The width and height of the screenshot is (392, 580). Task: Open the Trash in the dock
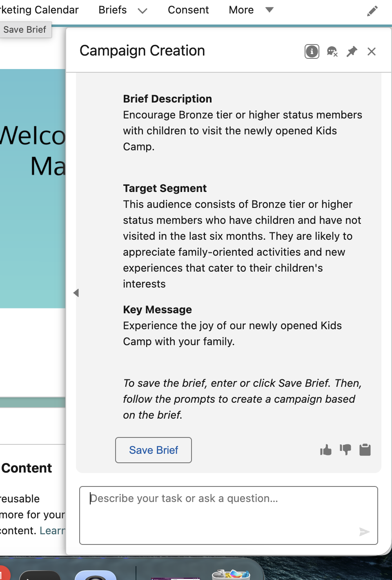[231, 574]
